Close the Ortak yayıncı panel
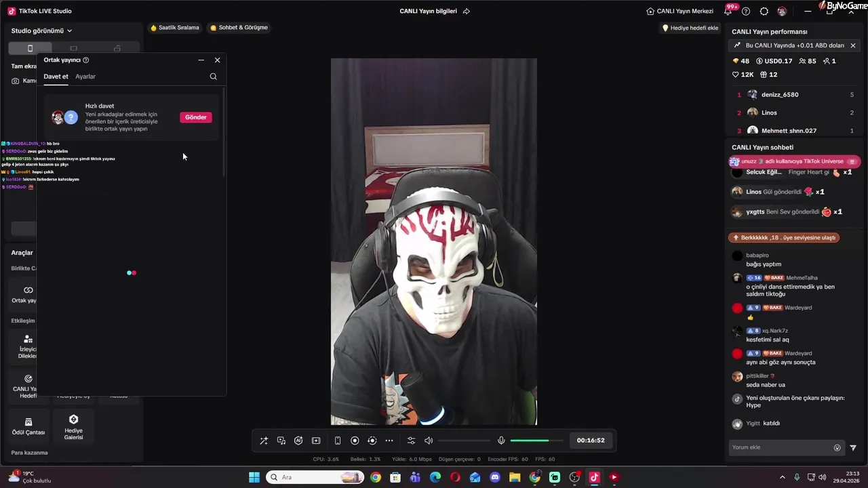 tap(217, 60)
